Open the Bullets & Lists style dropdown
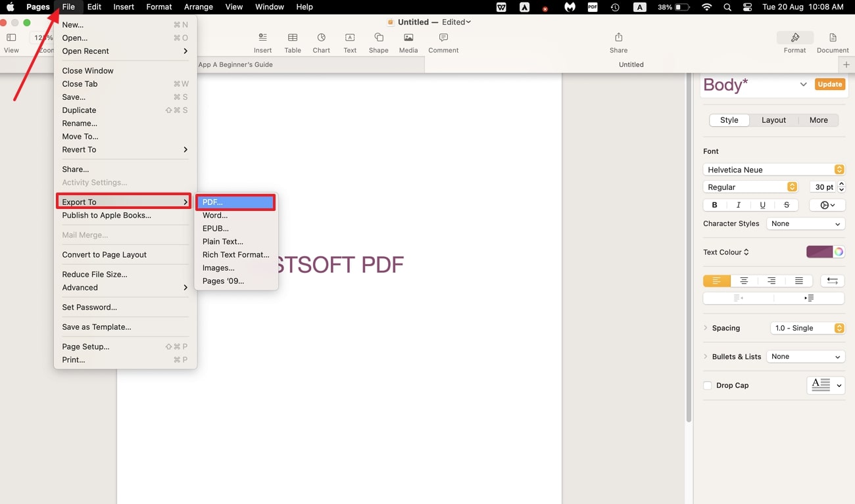 [x=806, y=356]
